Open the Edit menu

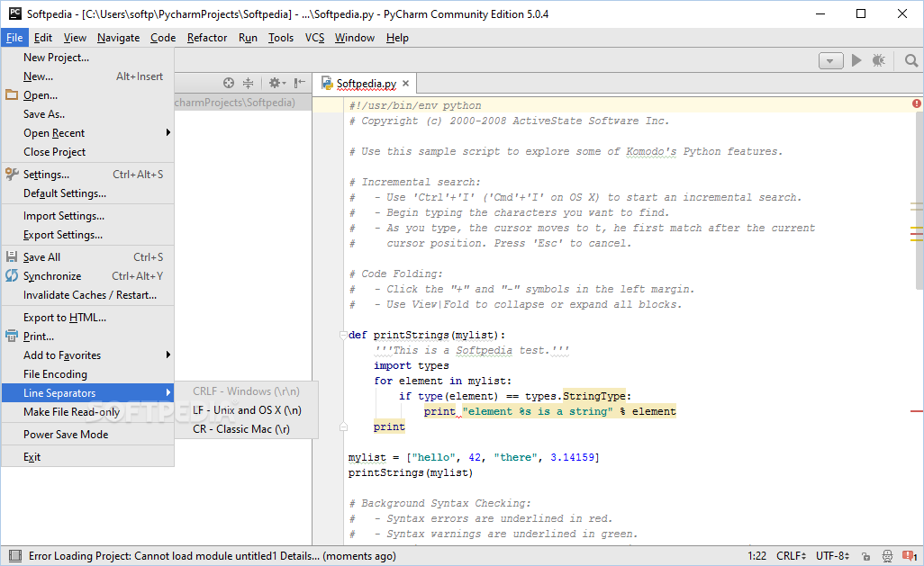(x=43, y=38)
